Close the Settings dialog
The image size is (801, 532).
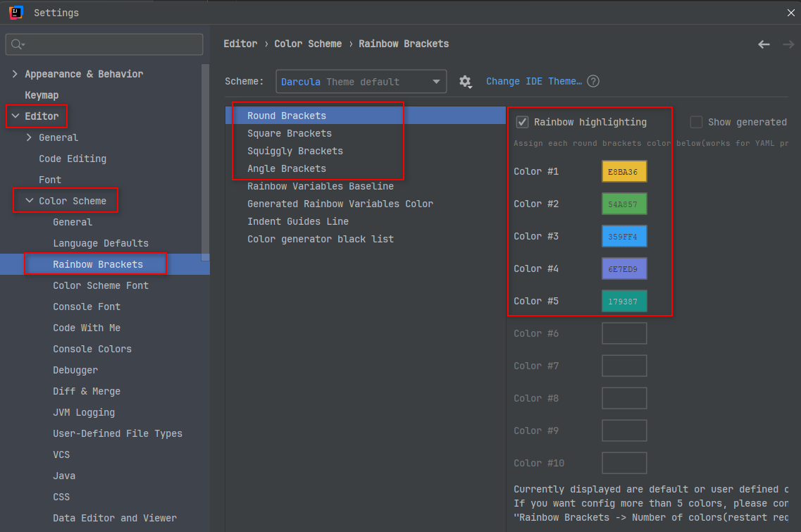[790, 13]
